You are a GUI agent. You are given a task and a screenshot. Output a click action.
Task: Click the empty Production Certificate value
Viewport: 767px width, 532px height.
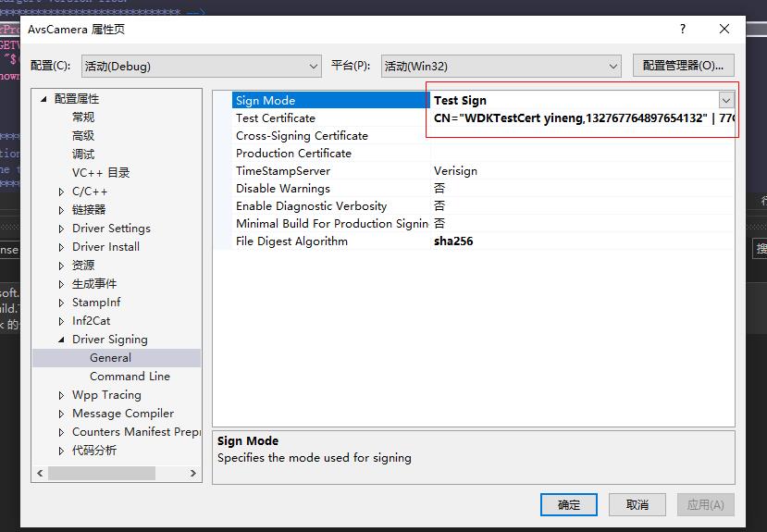coord(583,153)
